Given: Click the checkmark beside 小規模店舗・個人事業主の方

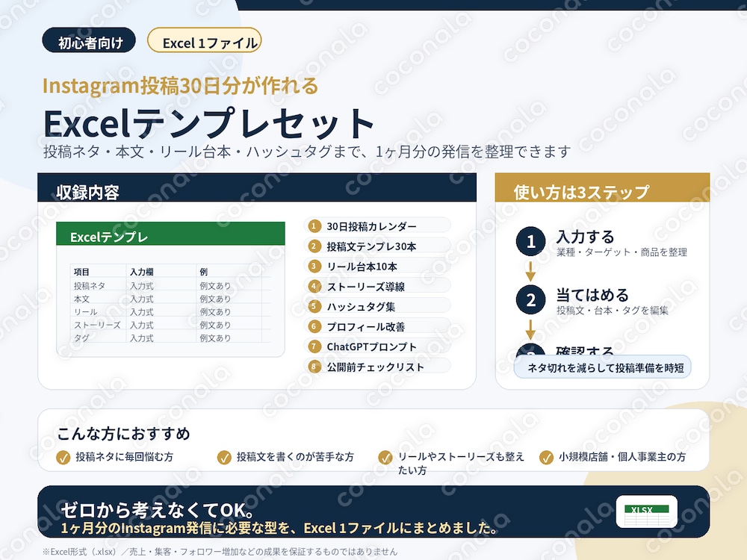Looking at the screenshot, I should pyautogui.click(x=546, y=458).
